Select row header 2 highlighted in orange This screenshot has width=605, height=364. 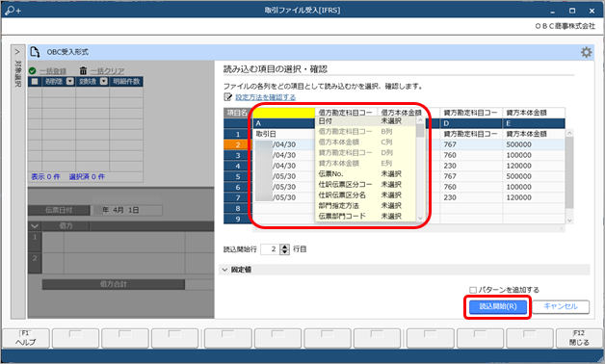[238, 144]
